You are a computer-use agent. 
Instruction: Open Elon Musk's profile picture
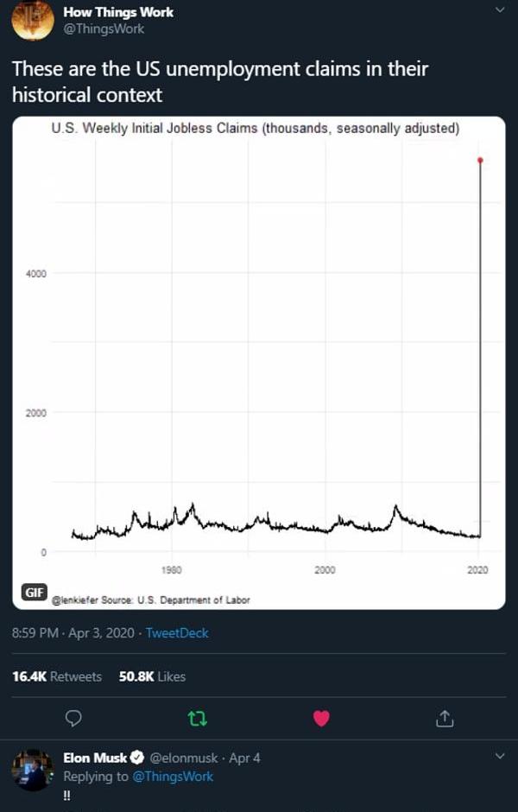point(33,769)
